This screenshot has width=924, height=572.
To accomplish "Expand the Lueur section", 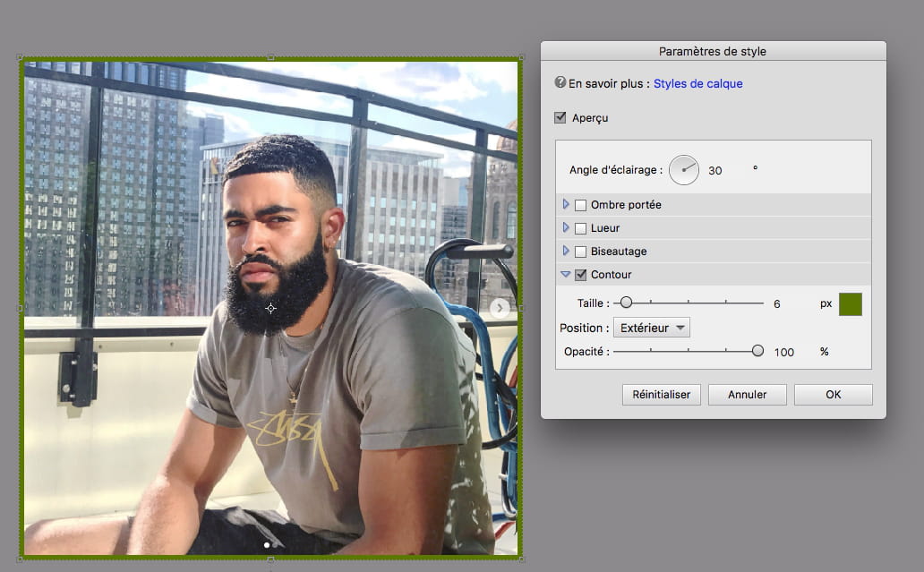I will pos(566,227).
